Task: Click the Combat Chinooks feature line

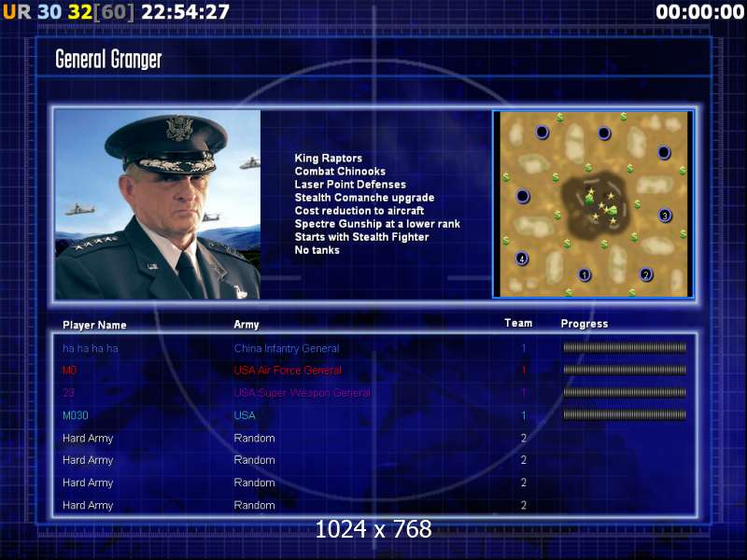Action: coord(340,171)
